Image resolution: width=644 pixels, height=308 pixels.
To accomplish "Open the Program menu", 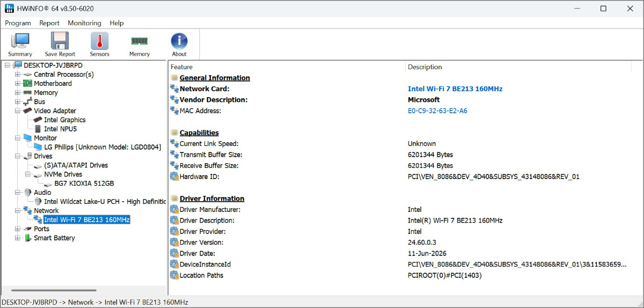I will (18, 23).
